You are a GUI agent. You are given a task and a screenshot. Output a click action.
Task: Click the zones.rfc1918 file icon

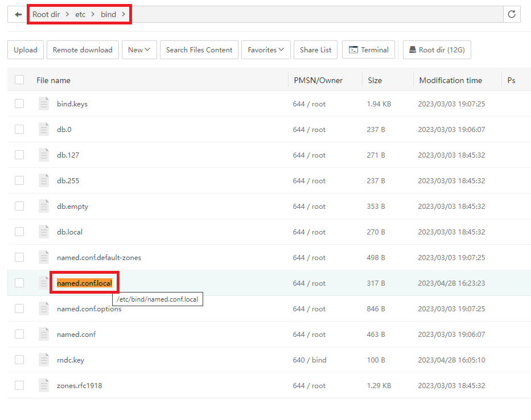point(44,386)
